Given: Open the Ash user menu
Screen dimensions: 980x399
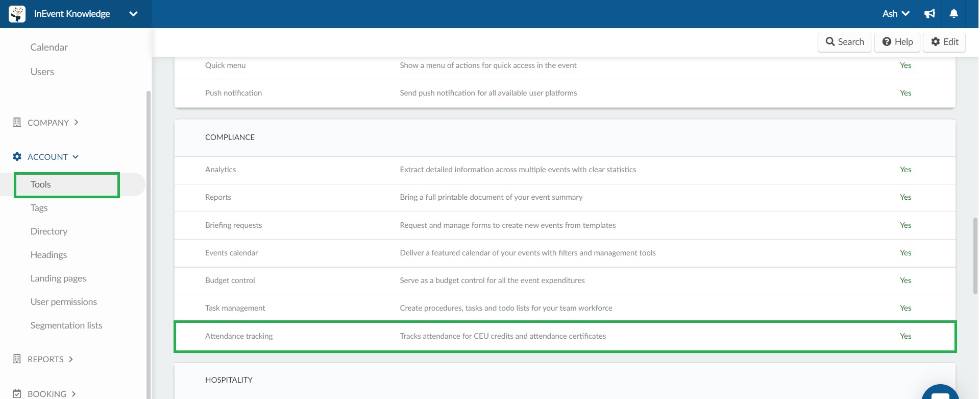Looking at the screenshot, I should (x=896, y=14).
